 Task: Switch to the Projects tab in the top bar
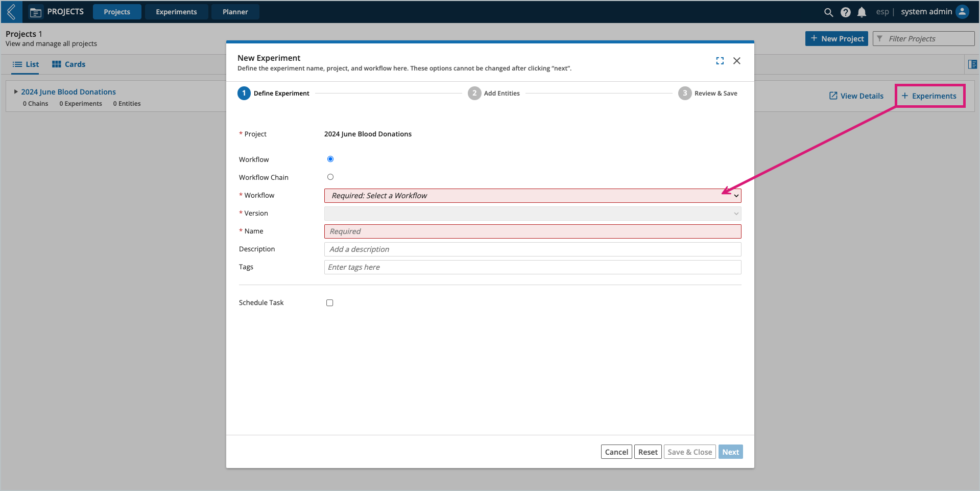coord(117,12)
